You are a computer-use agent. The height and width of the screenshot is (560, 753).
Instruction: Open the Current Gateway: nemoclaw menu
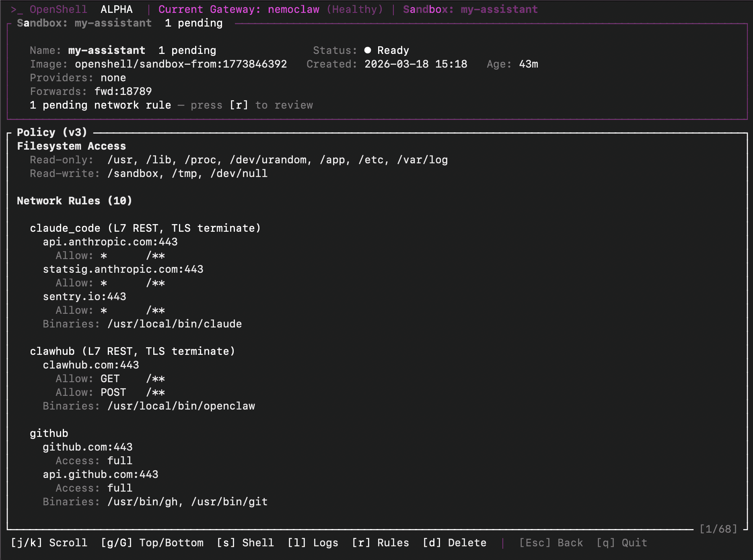pyautogui.click(x=237, y=9)
